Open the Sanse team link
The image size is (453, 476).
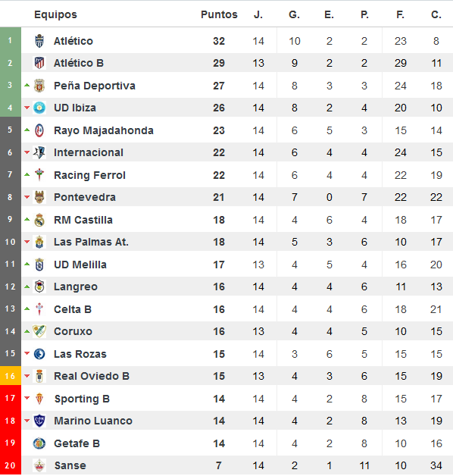70,465
